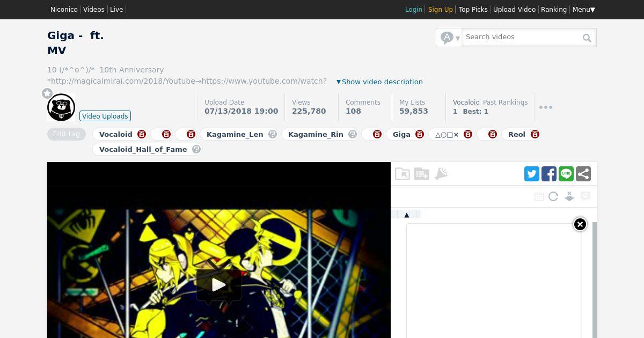This screenshot has height=338, width=644.
Task: Click the add-to-list folder icon
Action: (422, 174)
